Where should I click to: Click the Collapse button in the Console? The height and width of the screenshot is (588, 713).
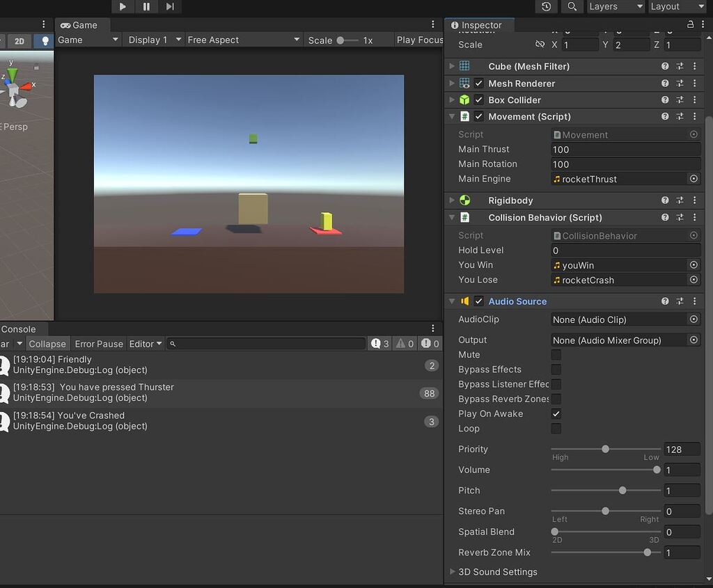click(x=47, y=343)
